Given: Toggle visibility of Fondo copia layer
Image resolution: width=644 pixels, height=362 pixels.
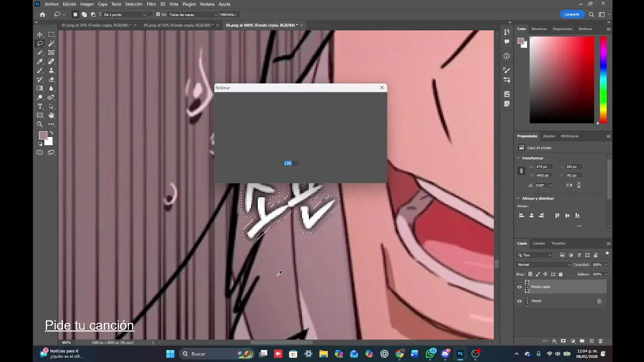Looking at the screenshot, I should pos(520,287).
